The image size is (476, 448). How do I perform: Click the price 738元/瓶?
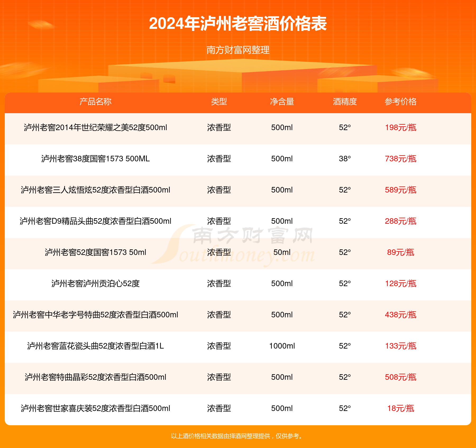tap(401, 159)
